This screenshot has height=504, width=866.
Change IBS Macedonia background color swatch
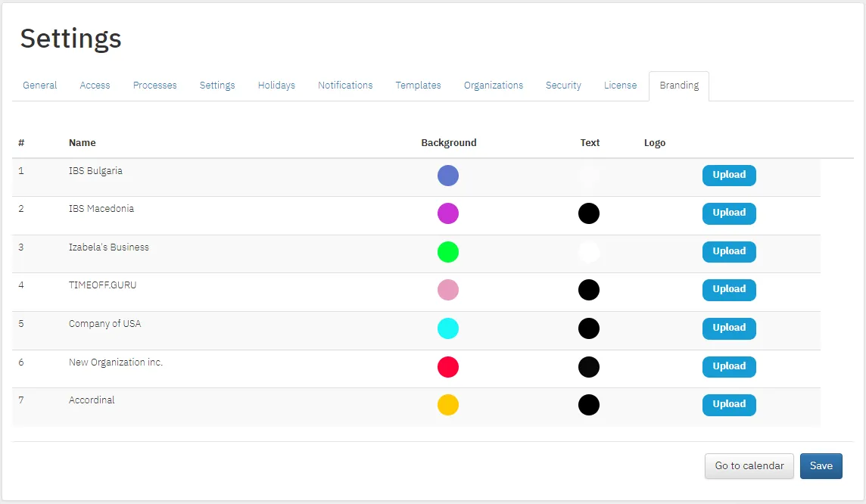[x=448, y=213]
